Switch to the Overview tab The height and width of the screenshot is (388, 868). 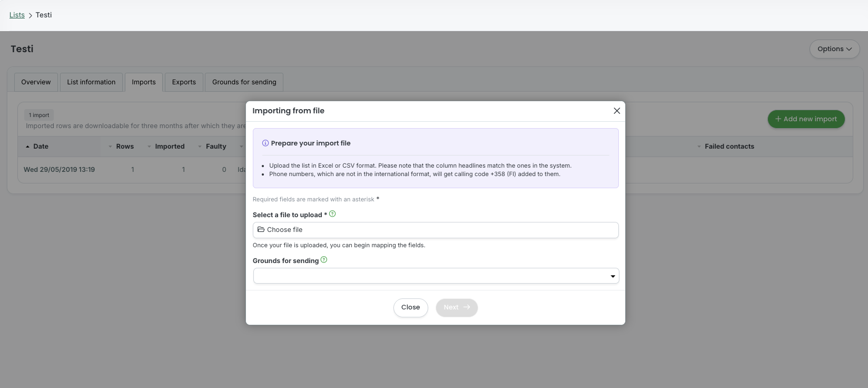(x=36, y=82)
